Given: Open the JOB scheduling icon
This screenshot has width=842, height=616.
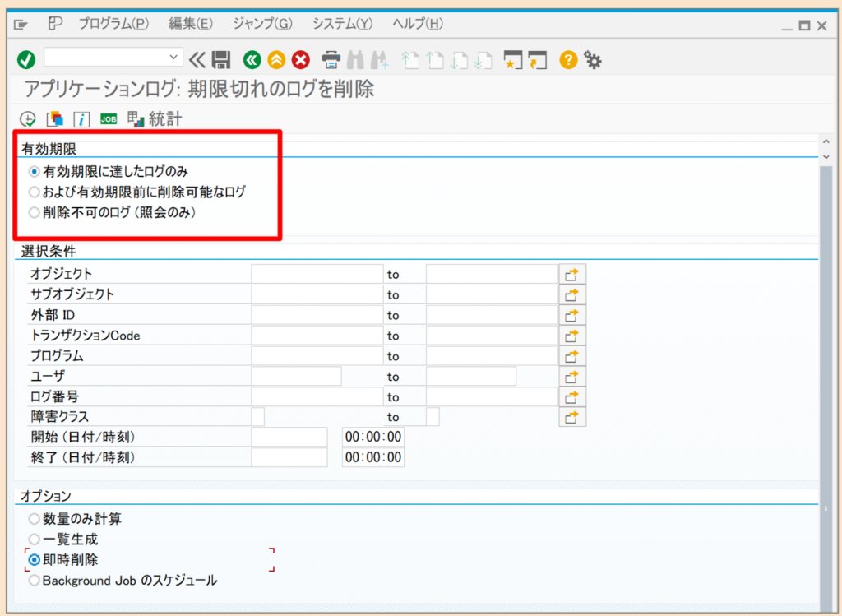Looking at the screenshot, I should tap(108, 118).
